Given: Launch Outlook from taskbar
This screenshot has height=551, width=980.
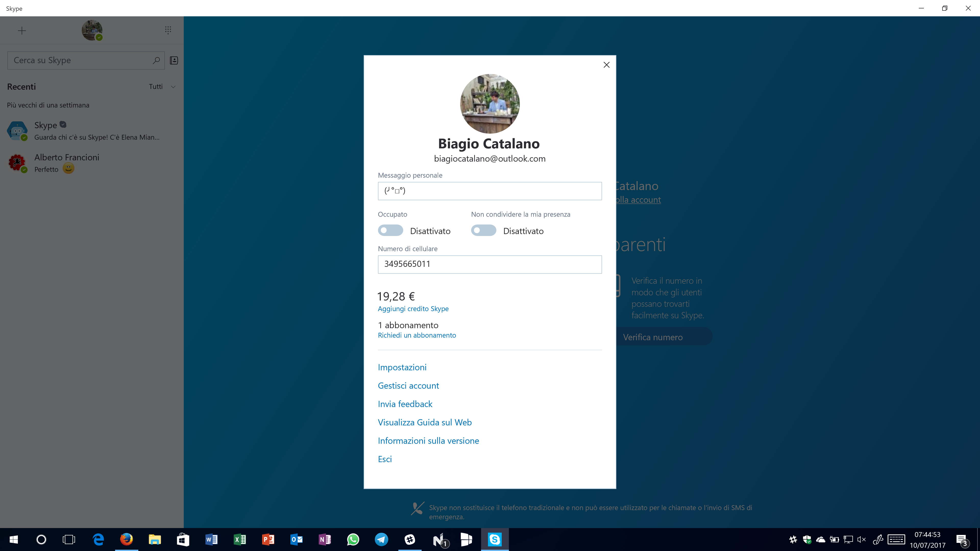Looking at the screenshot, I should point(296,539).
